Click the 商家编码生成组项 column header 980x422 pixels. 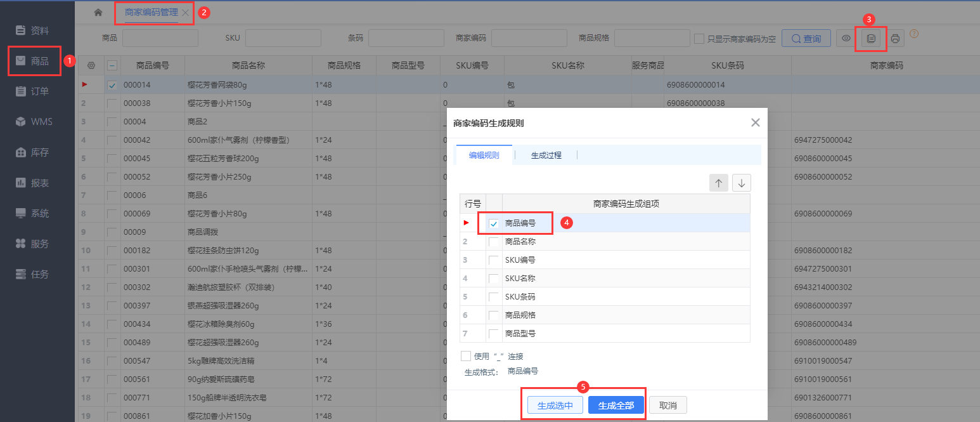click(626, 204)
